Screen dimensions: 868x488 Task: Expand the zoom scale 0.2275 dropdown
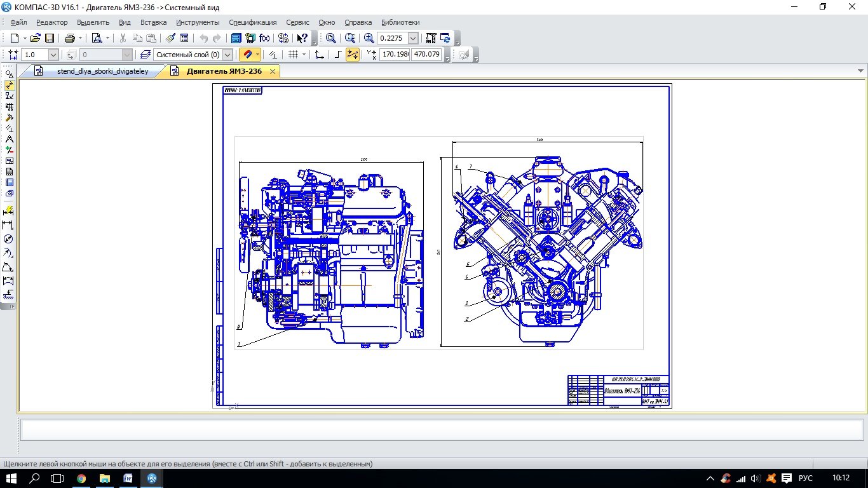tap(414, 38)
